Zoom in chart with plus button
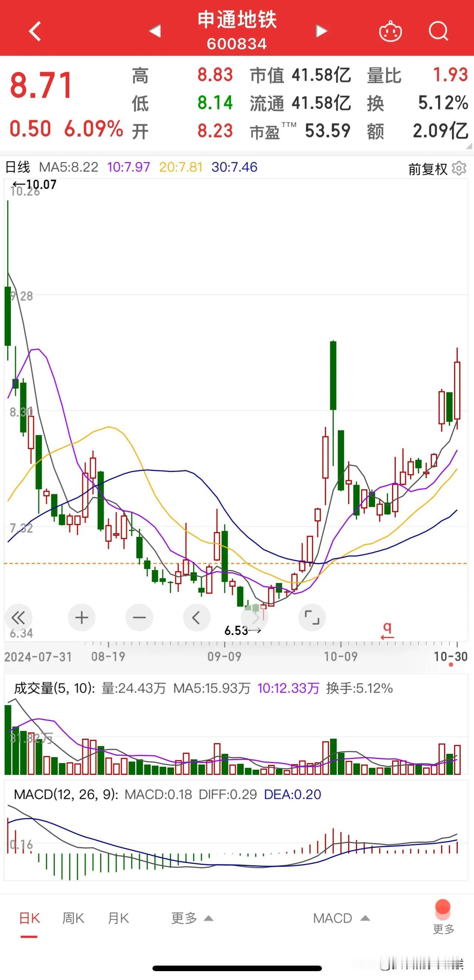This screenshot has height=980, width=474. pos(81,618)
